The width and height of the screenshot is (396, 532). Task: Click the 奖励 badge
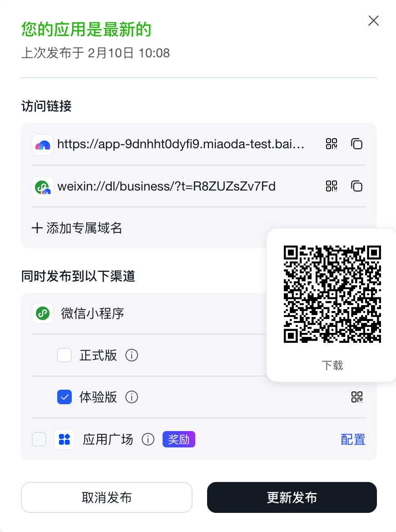179,439
